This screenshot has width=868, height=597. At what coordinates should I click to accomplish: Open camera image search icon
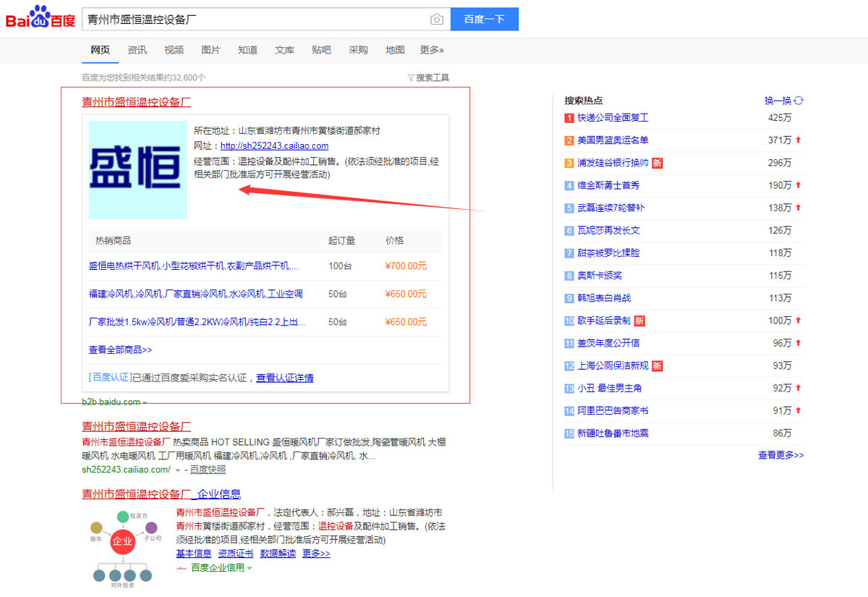(x=436, y=20)
